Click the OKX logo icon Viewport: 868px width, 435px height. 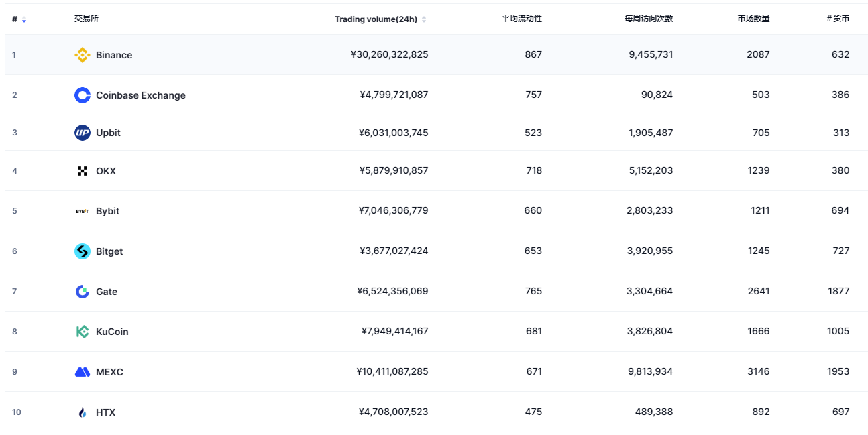tap(83, 171)
